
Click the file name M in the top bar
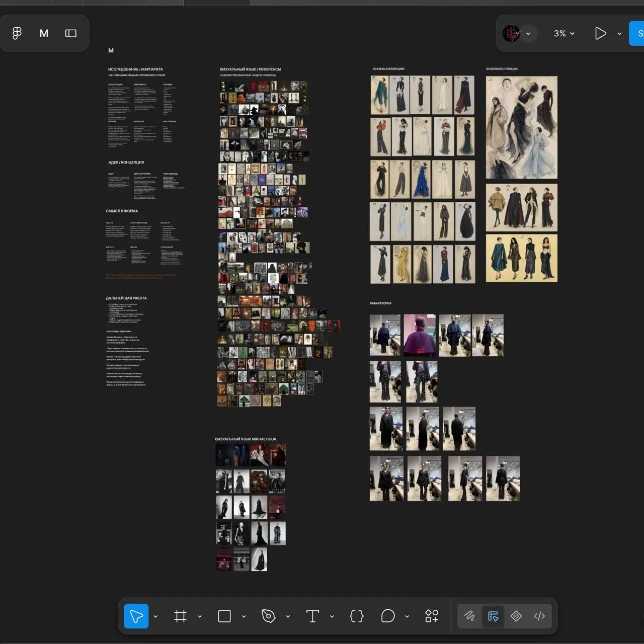click(x=44, y=33)
